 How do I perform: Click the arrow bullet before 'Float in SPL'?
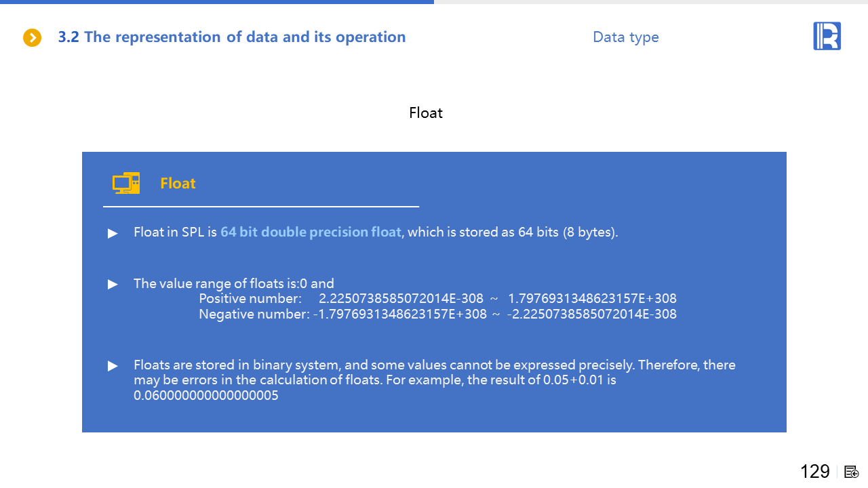point(113,233)
